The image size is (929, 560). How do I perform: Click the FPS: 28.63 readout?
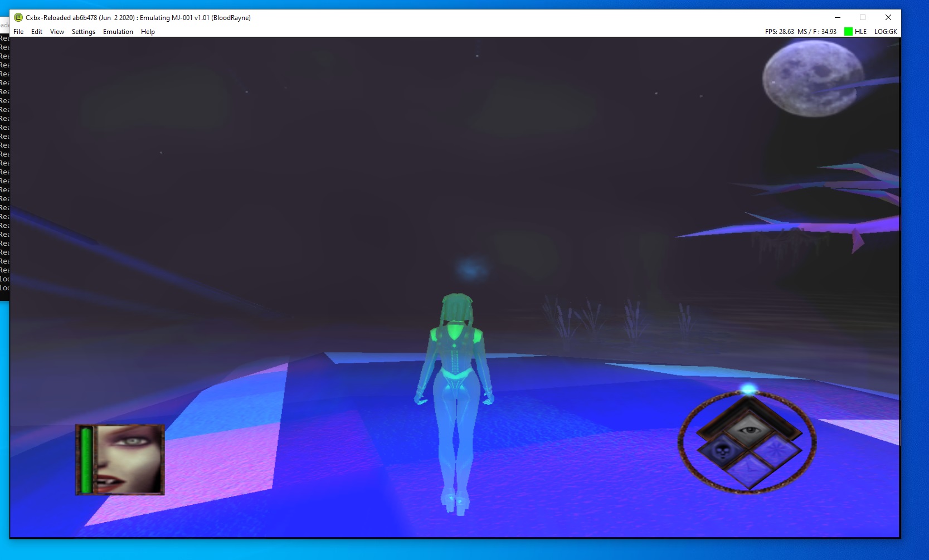[x=779, y=32]
